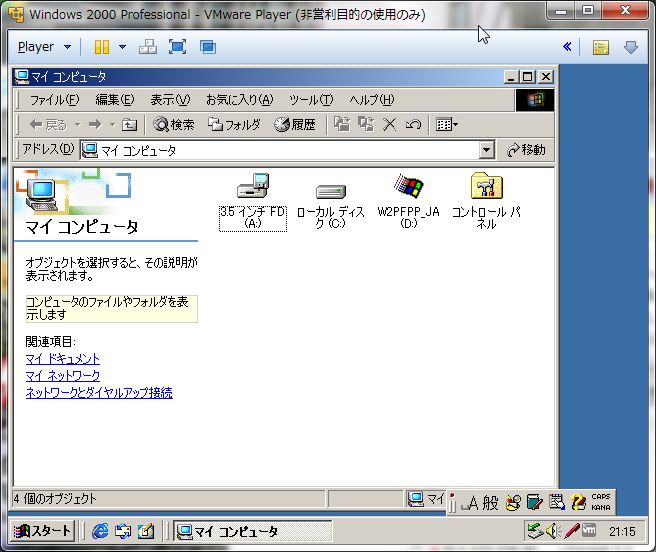Viewport: 656px width, 552px height.
Task: Open the Local Disk (C:) drive
Action: [331, 205]
